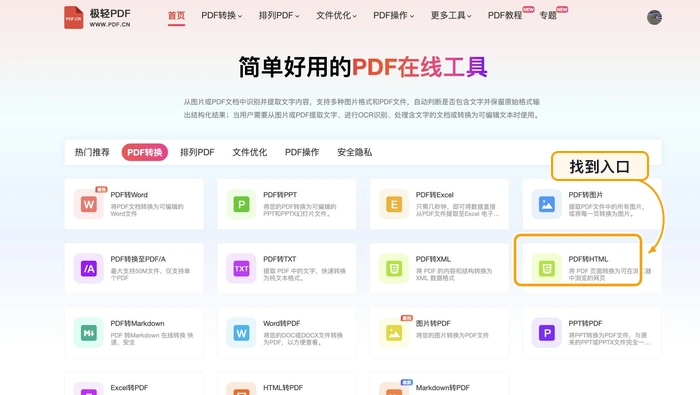The height and width of the screenshot is (395, 700).
Task: Click the PDF转XML green icon
Action: tap(394, 268)
